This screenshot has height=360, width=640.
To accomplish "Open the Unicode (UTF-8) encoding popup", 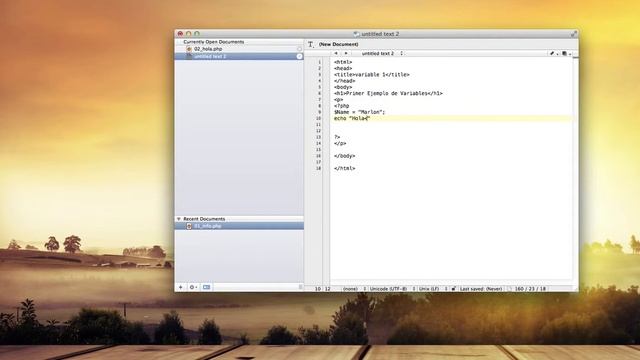I will (391, 289).
